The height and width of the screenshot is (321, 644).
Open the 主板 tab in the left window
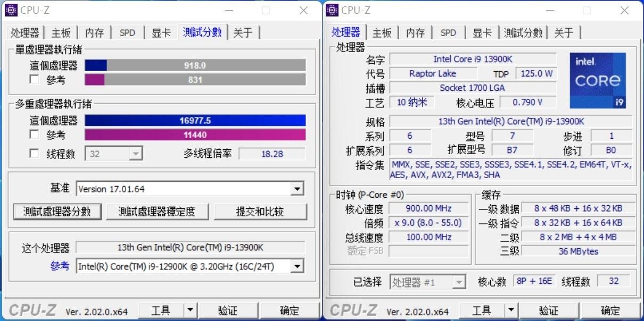pyautogui.click(x=60, y=32)
